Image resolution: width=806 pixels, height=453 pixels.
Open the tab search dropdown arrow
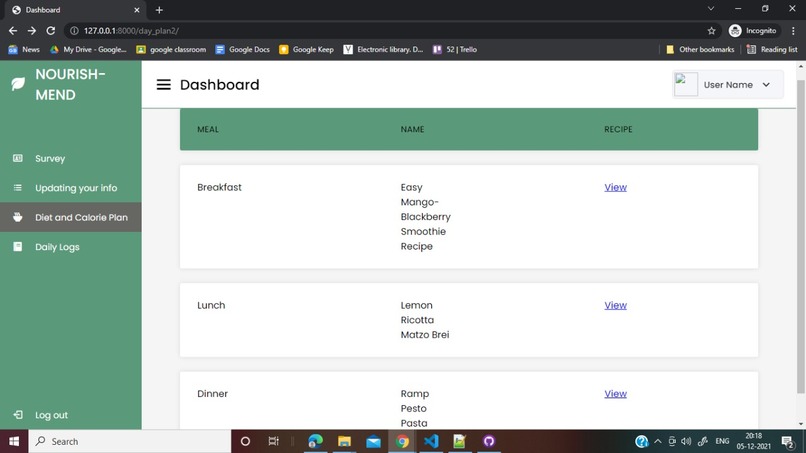(x=711, y=9)
